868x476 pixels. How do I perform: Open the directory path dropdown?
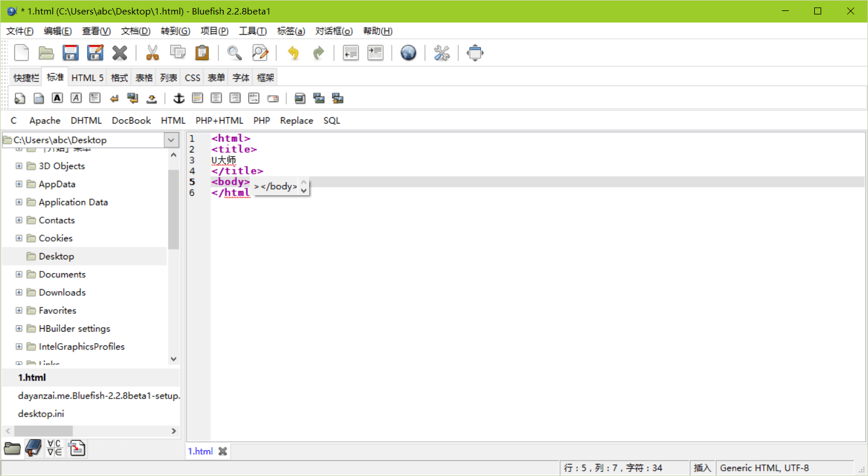tap(171, 140)
